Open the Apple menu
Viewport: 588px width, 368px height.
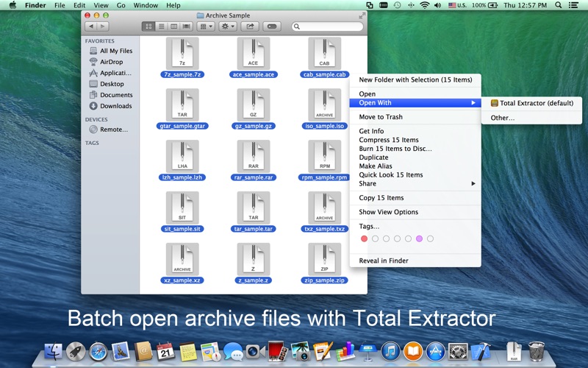pyautogui.click(x=12, y=5)
